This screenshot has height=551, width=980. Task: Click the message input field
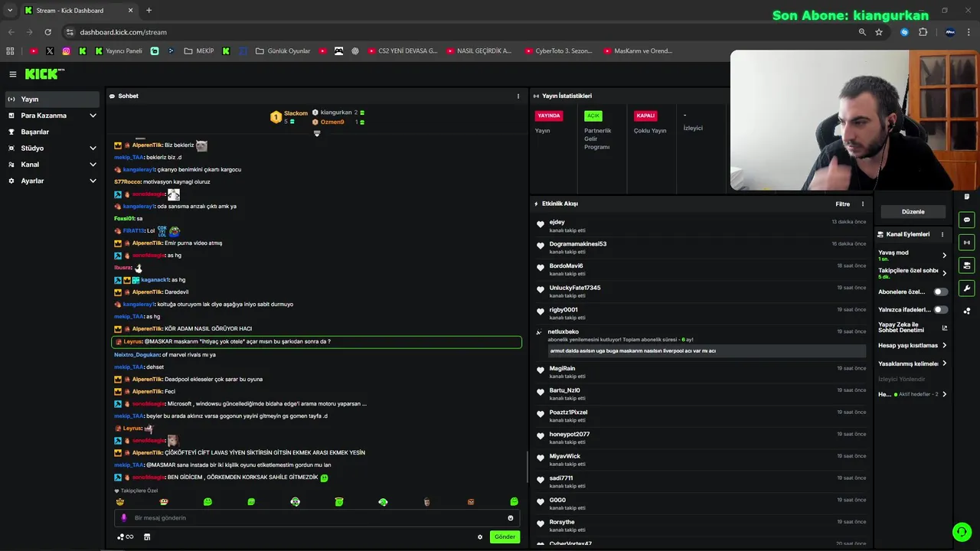[x=317, y=518]
